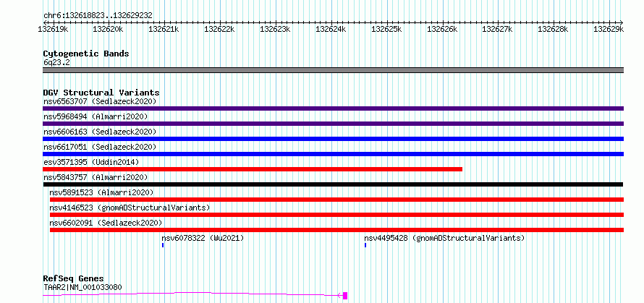Click the black bar of nsv5843757
Viewport: 644px width, 303px height.
tap(333, 184)
